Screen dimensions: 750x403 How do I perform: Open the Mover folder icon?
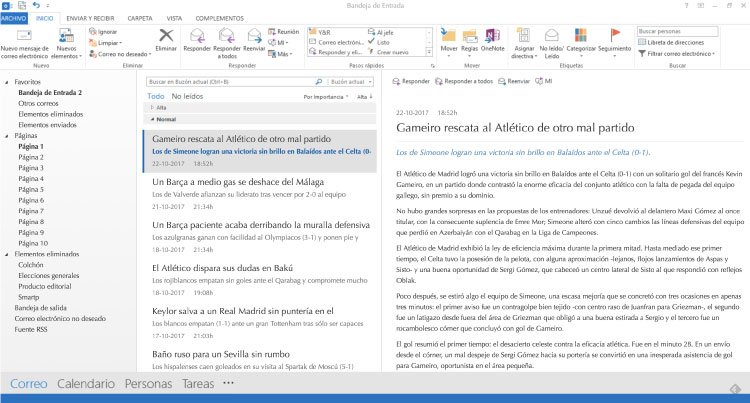448,35
